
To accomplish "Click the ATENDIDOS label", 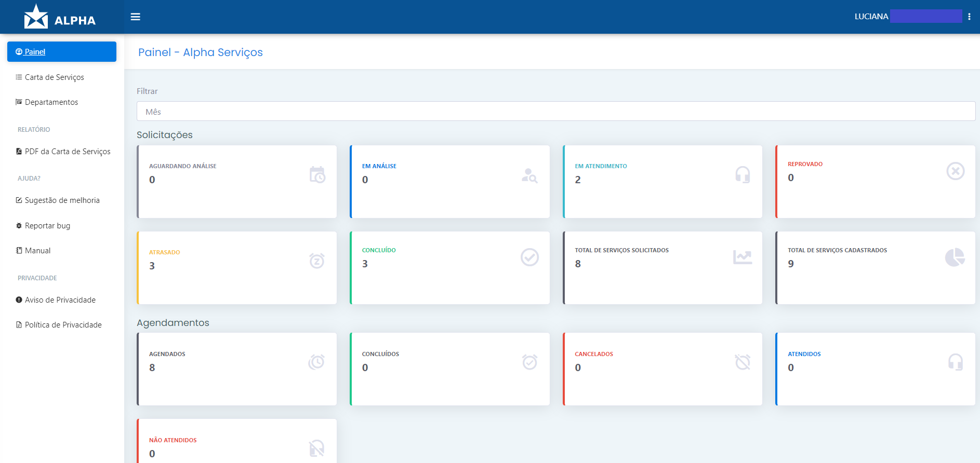I will point(804,354).
